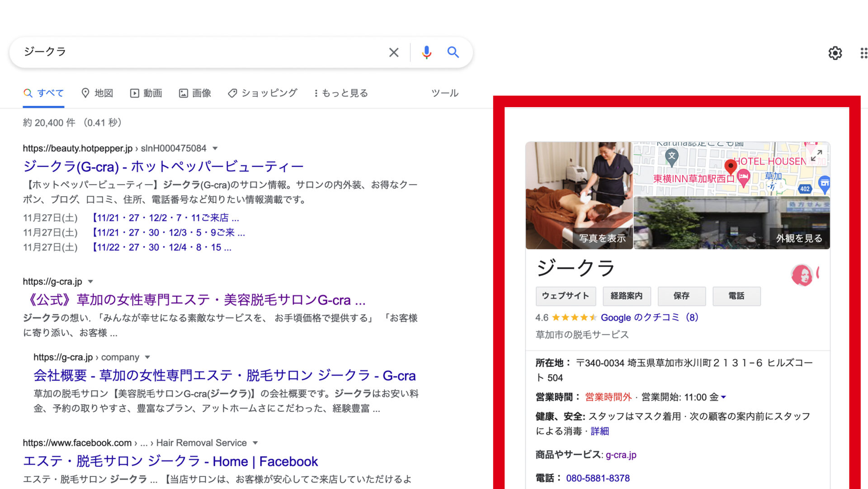
Task: Expand the map using the arrows icon
Action: click(x=816, y=156)
